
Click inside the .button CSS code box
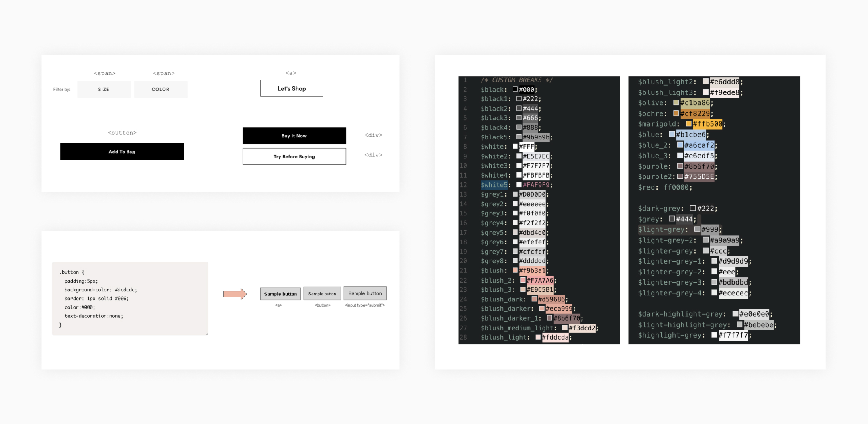tap(130, 299)
